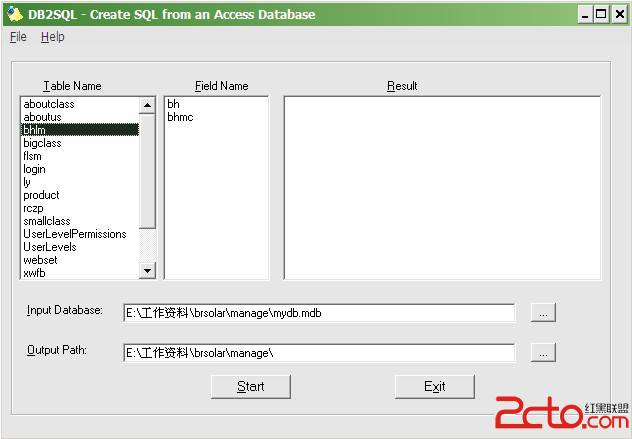
Task: Click the Exit button
Action: tap(434, 387)
